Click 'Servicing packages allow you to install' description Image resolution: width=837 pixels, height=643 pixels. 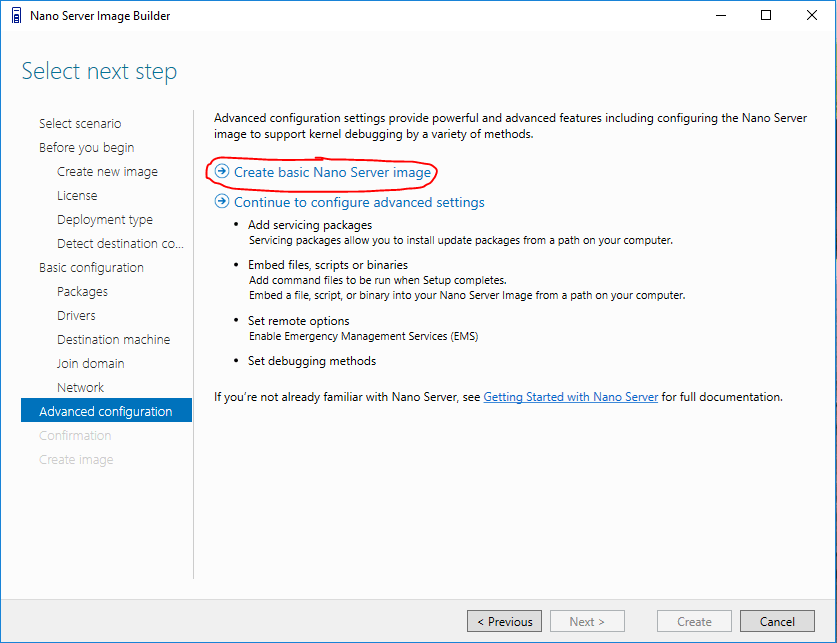(x=461, y=241)
